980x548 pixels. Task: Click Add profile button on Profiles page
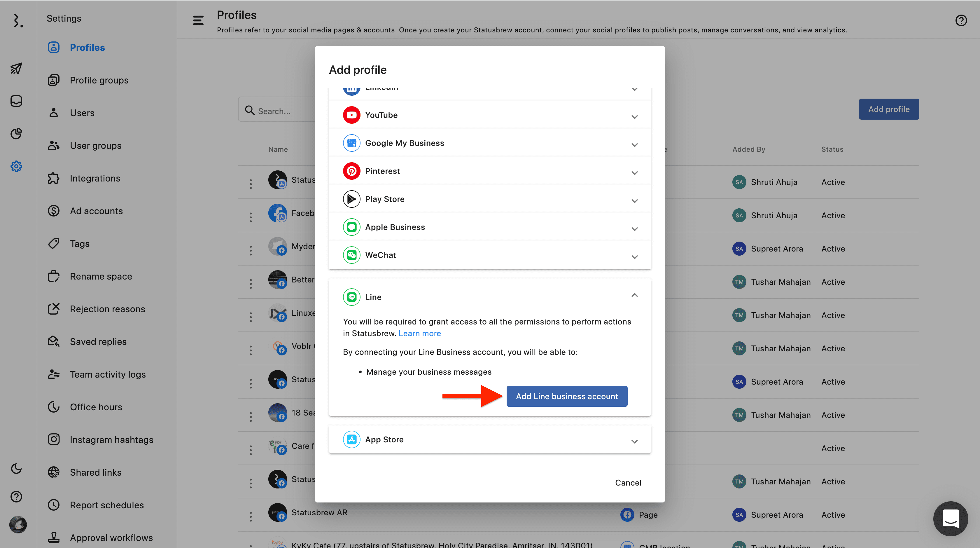pyautogui.click(x=889, y=109)
